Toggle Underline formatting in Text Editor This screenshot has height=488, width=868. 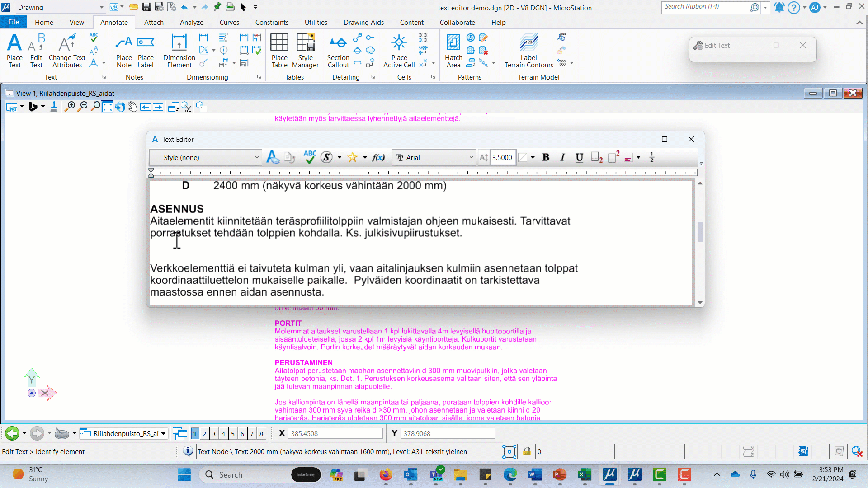pyautogui.click(x=579, y=157)
